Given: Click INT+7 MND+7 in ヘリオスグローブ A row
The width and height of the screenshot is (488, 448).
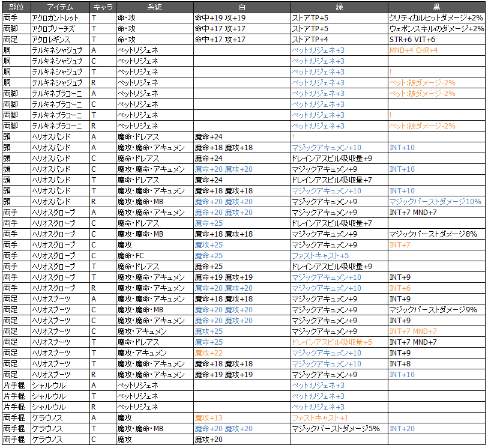Looking at the screenshot, I should pos(436,213).
